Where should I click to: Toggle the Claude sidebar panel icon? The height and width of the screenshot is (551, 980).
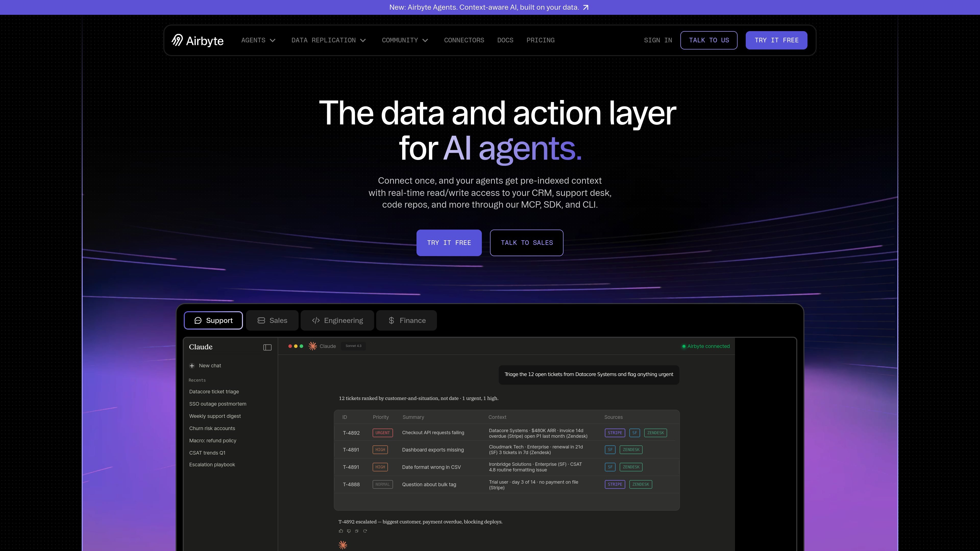267,347
